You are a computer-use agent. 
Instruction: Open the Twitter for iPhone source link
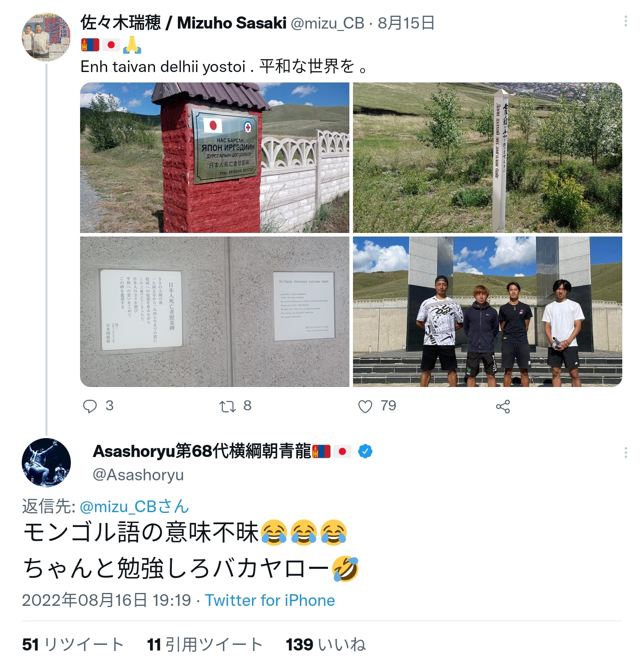(x=270, y=600)
